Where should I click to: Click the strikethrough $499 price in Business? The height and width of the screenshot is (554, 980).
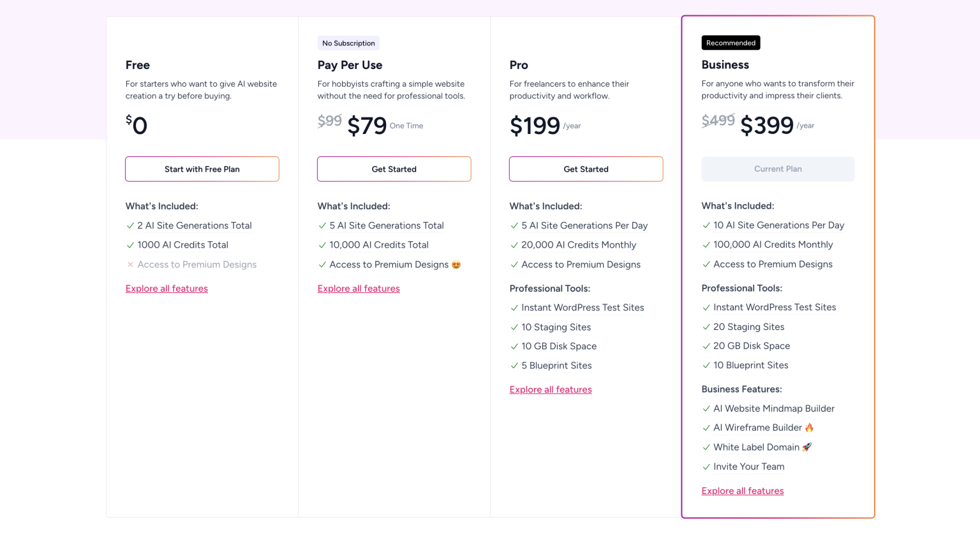click(718, 120)
